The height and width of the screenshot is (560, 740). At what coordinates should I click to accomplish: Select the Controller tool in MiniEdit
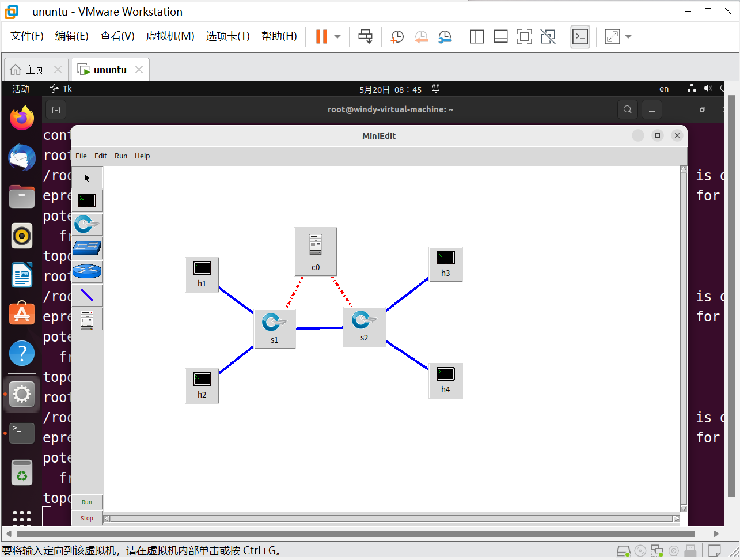[x=86, y=319]
